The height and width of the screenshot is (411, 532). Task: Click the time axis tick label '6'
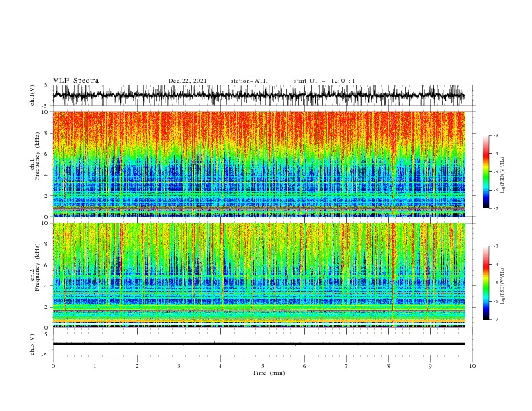pos(305,366)
